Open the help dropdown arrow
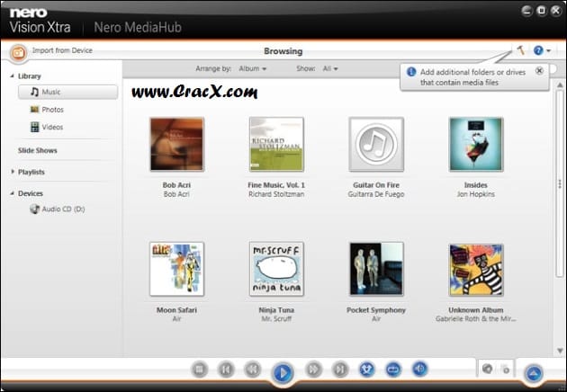Image resolution: width=567 pixels, height=392 pixels. 549,51
